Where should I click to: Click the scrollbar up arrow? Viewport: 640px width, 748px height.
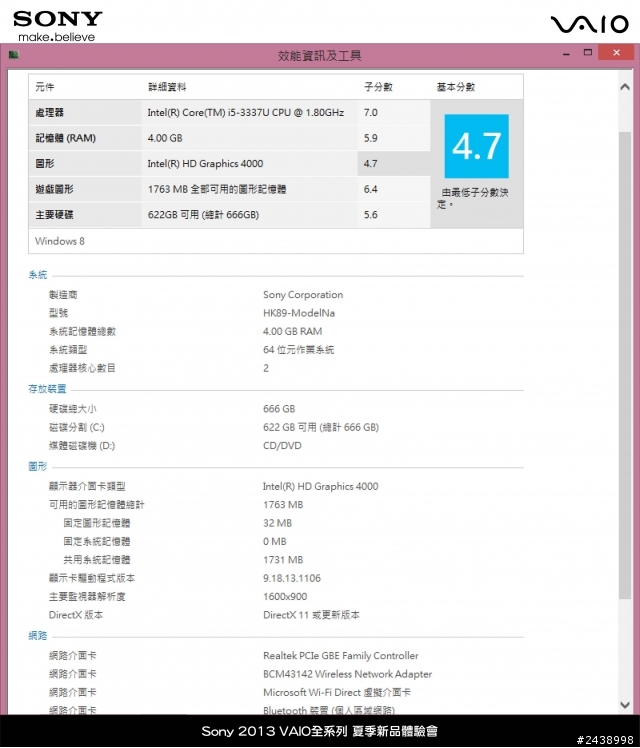coord(625,87)
